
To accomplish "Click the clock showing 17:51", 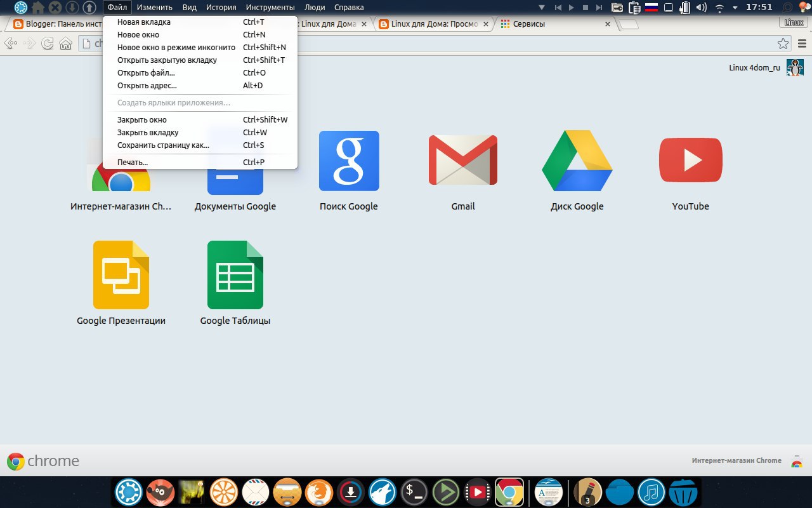I will 759,8.
